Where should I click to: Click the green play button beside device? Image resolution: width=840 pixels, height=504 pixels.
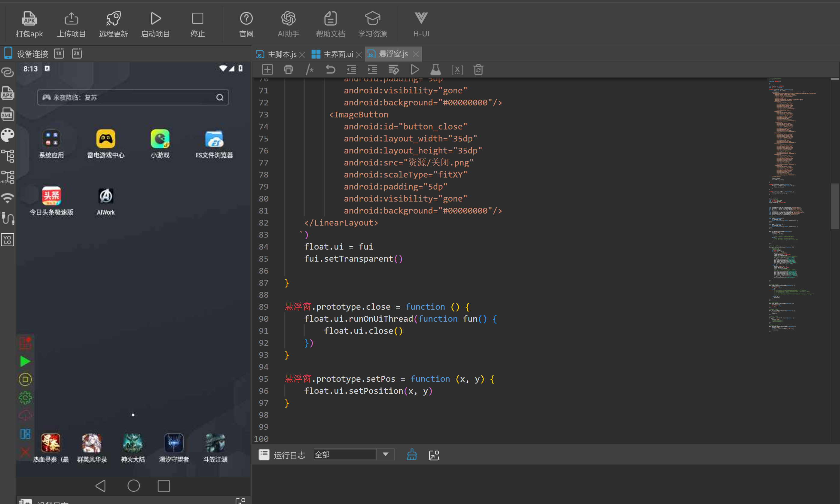25,361
